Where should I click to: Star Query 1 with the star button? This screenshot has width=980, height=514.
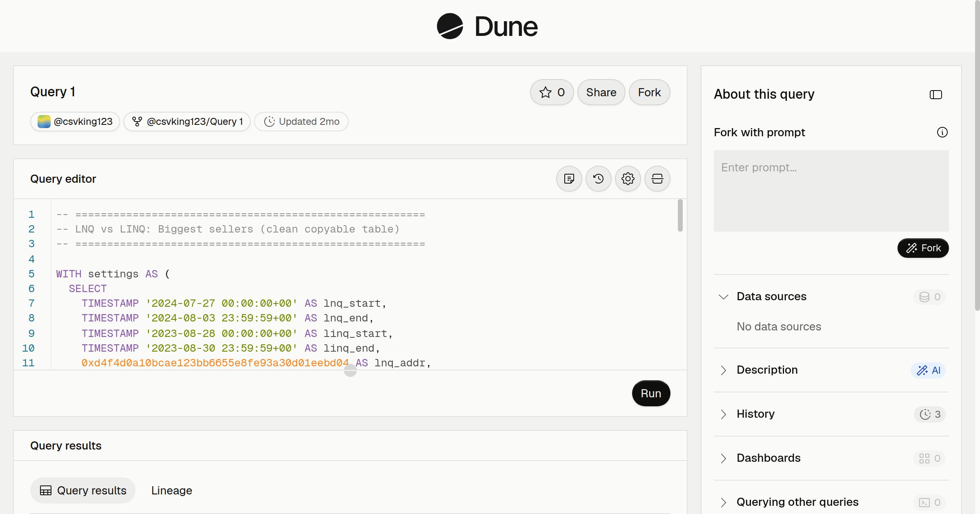point(552,92)
